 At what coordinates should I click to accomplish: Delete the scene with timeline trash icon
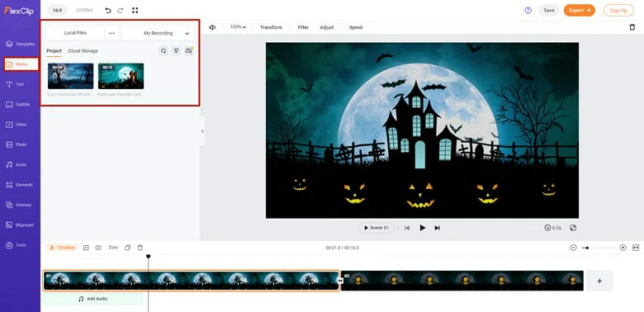[x=140, y=248]
